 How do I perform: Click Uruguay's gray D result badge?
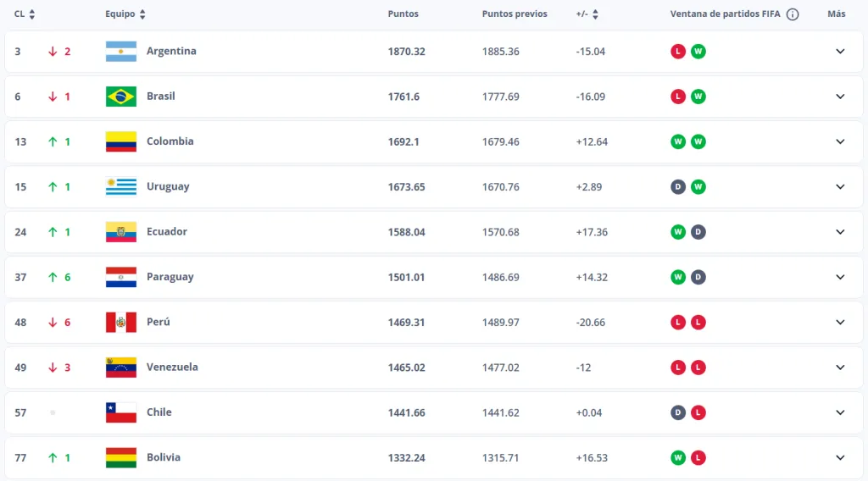pos(677,186)
